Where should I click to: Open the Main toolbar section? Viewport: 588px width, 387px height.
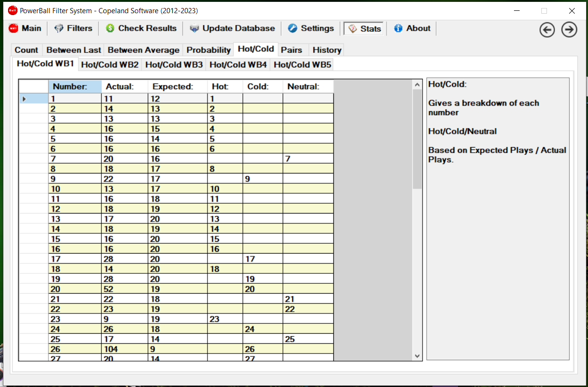pyautogui.click(x=25, y=28)
